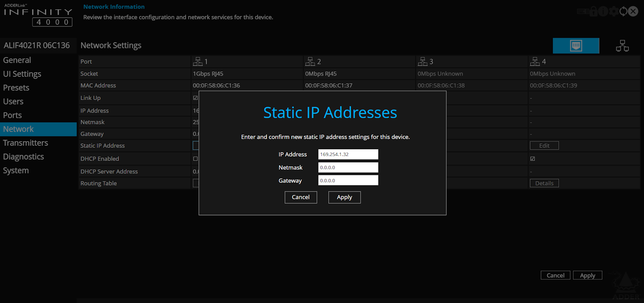Click port 3 0Mbps Unknown socket value

(440, 74)
